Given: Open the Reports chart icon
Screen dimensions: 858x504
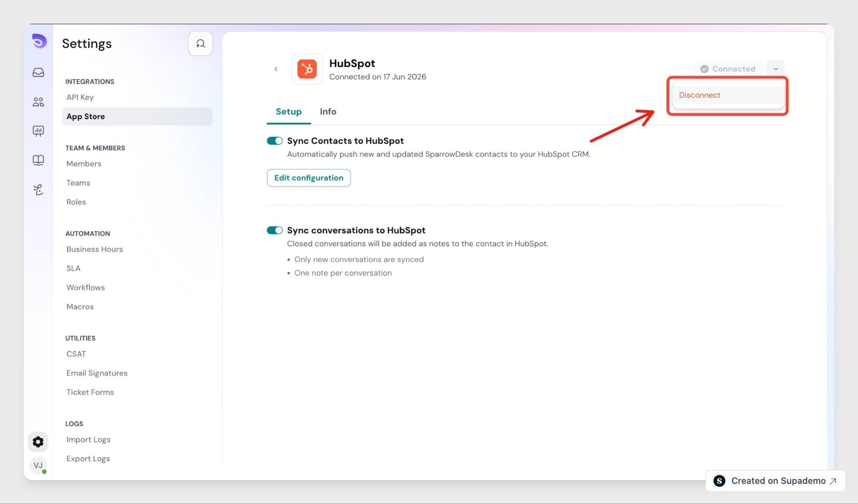Looking at the screenshot, I should click(x=38, y=131).
